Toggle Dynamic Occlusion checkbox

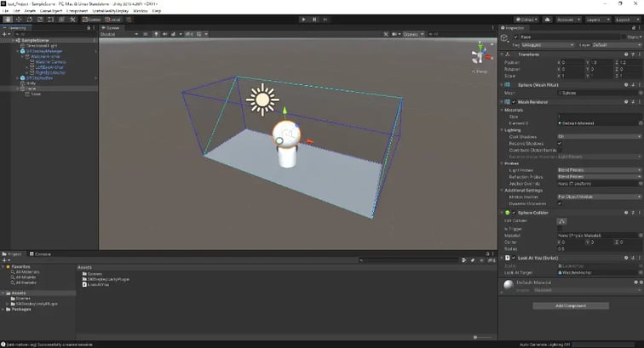pyautogui.click(x=560, y=203)
